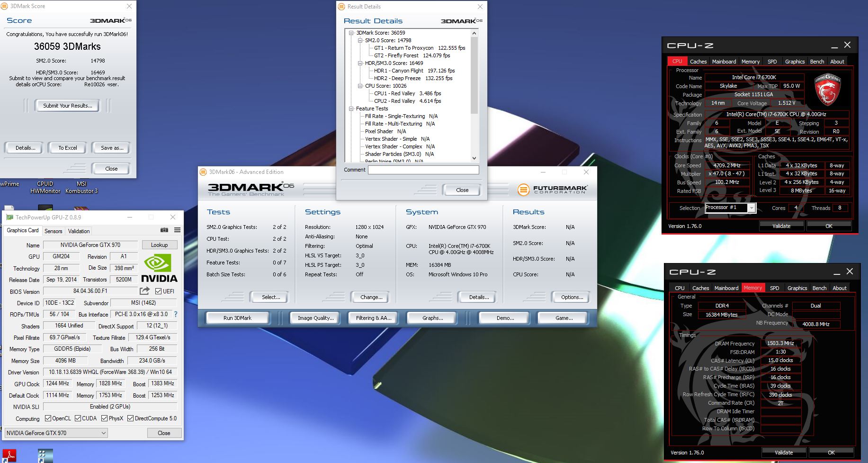The height and width of the screenshot is (463, 868).
Task: Click the BIOS share/export icon in GPU-Z
Action: (145, 291)
